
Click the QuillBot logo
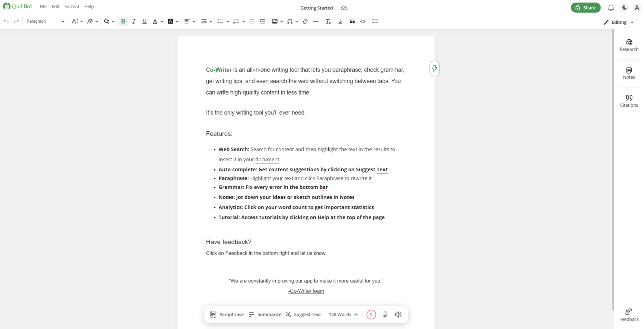coord(18,6)
